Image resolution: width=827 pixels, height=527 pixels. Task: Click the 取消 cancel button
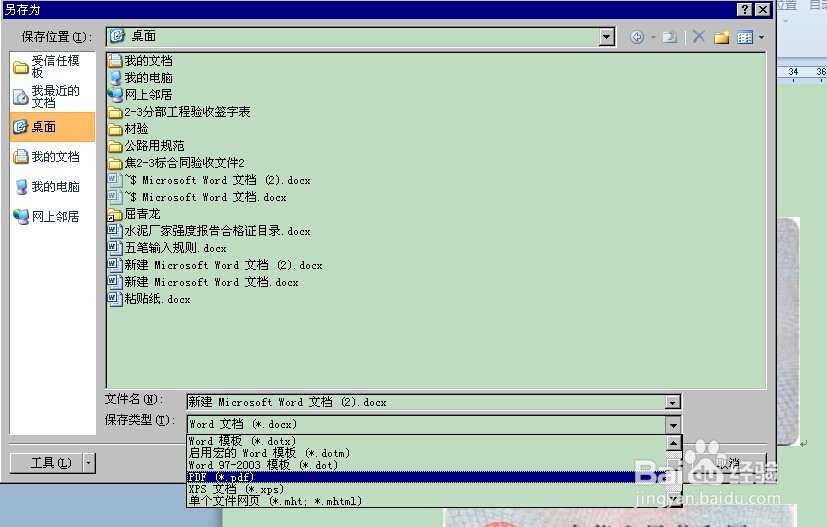point(729,463)
